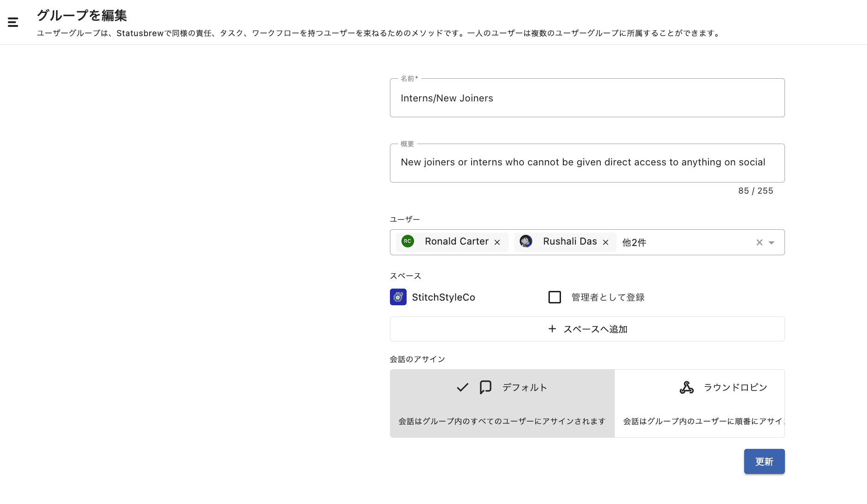This screenshot has height=504, width=867.
Task: Click the plus icon to add space
Action: click(552, 329)
